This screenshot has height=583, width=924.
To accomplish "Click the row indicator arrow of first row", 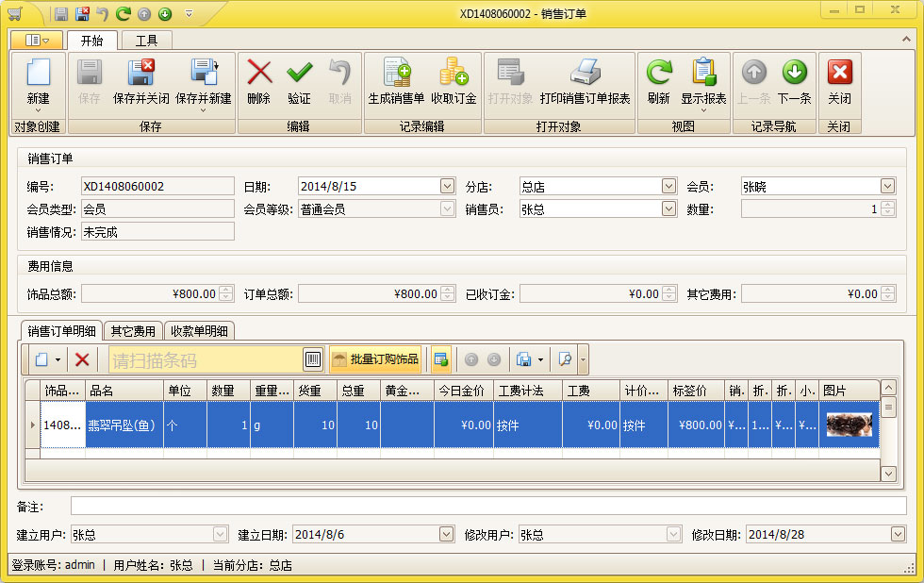I will click(x=32, y=425).
